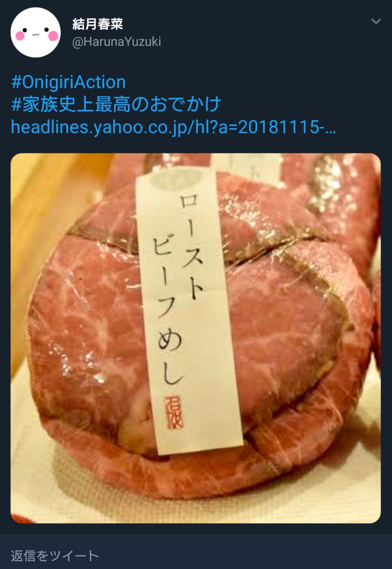
Task: Enlarge the attached marbled beef image
Action: (x=196, y=338)
